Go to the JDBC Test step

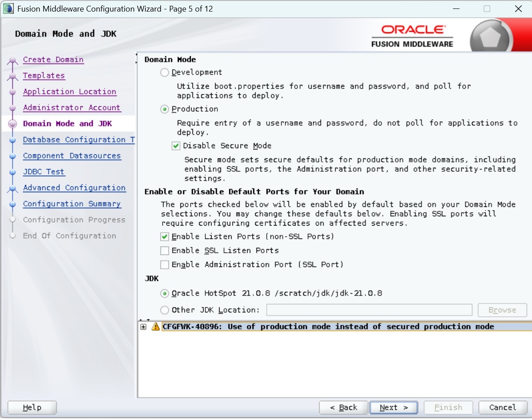[44, 171]
